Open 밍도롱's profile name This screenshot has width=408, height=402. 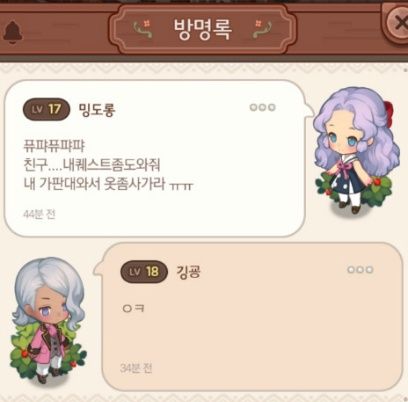click(97, 109)
